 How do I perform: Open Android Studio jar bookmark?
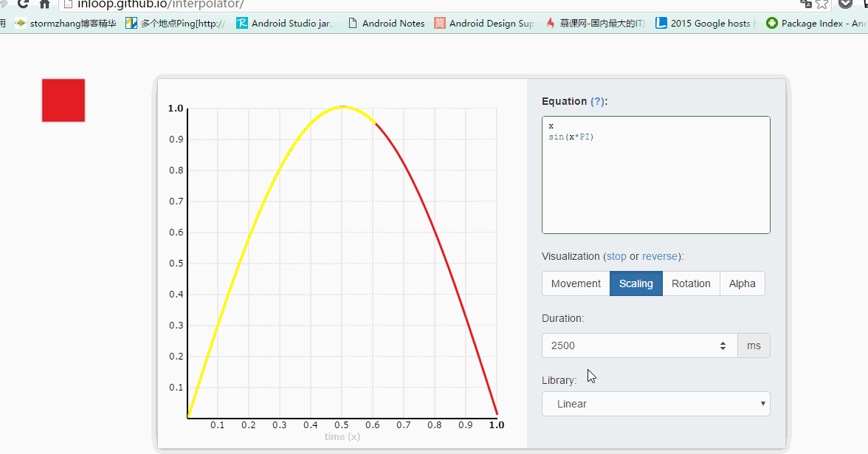click(x=285, y=24)
